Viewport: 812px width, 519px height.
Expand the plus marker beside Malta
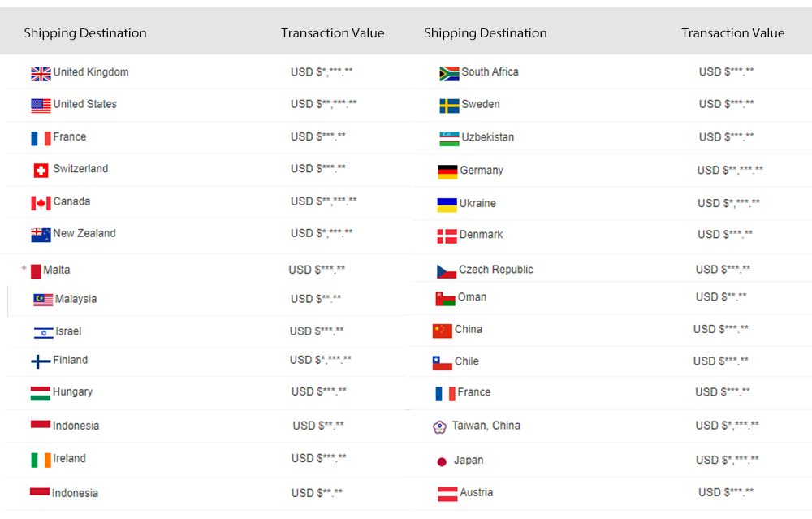(24, 268)
